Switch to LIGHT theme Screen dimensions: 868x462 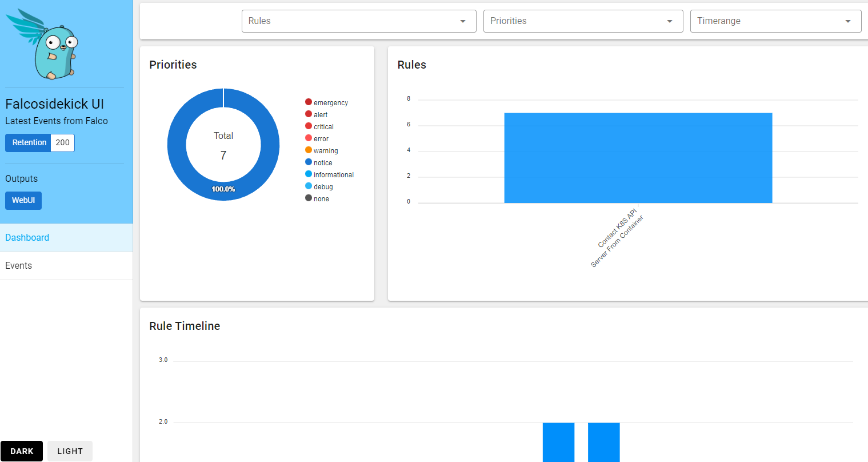point(70,451)
